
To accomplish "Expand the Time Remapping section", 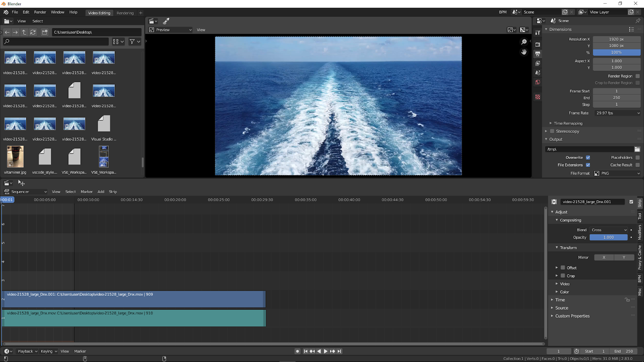I will (x=568, y=123).
